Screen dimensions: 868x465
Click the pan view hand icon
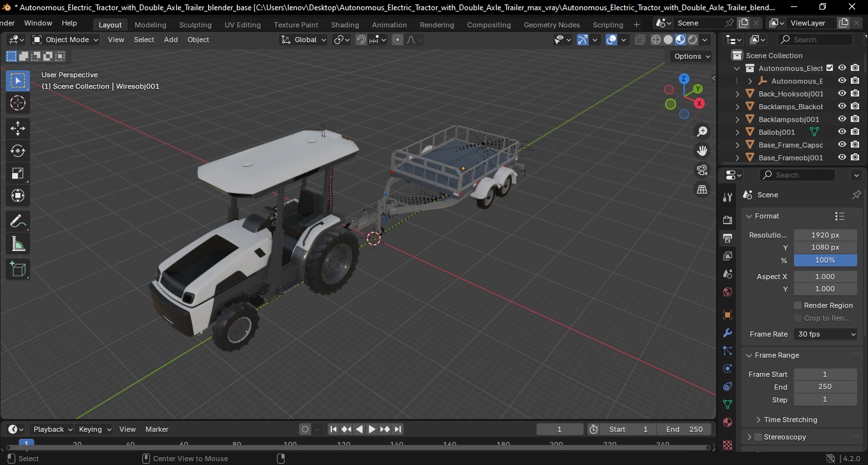pos(702,151)
